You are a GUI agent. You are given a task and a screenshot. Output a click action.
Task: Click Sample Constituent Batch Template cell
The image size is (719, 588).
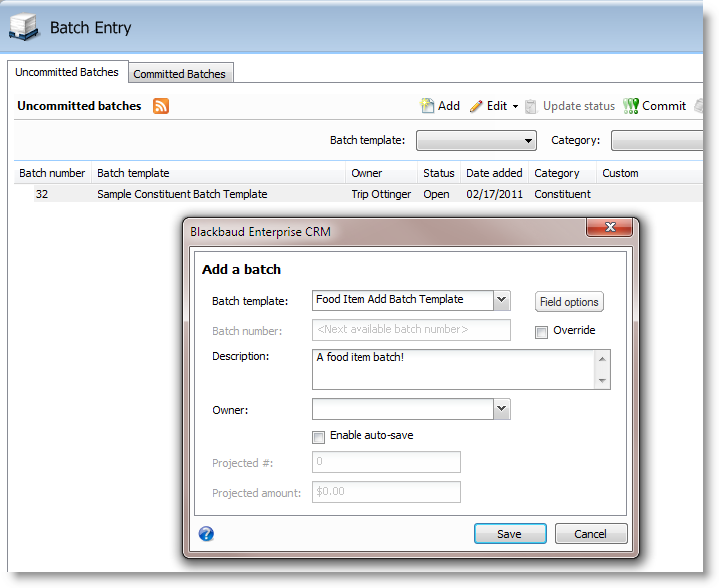click(182, 194)
